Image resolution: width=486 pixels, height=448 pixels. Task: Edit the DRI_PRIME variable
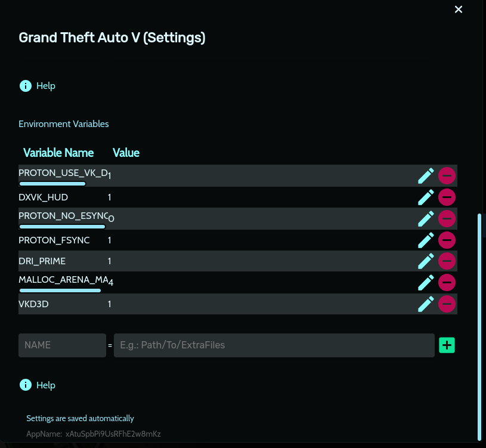coord(426,261)
